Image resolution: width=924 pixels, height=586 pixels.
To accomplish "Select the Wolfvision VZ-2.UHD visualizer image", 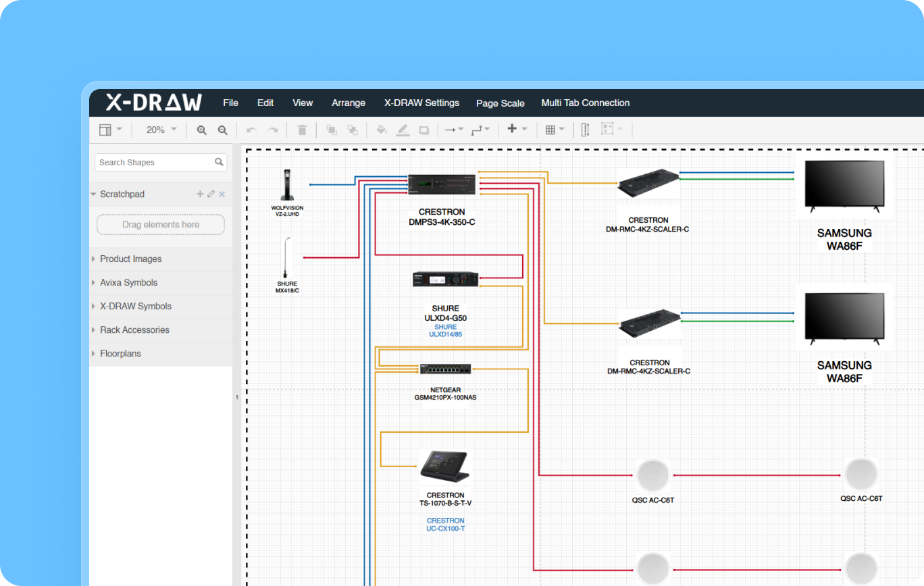I will [x=288, y=186].
